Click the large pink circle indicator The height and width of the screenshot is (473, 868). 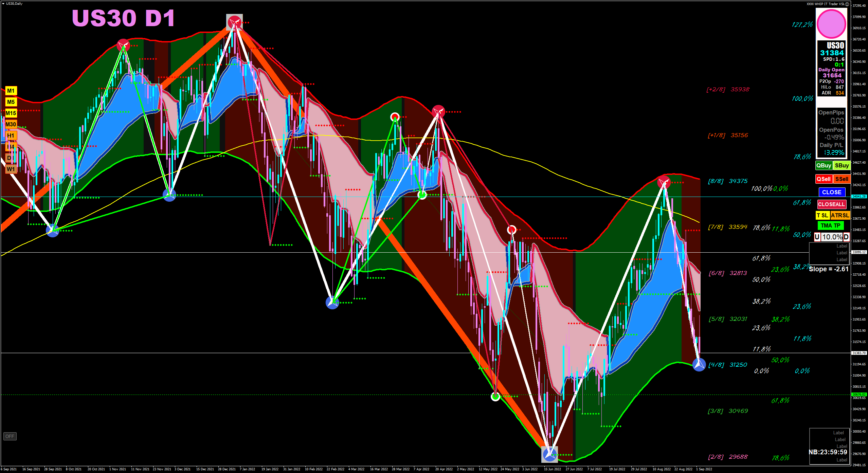831,24
